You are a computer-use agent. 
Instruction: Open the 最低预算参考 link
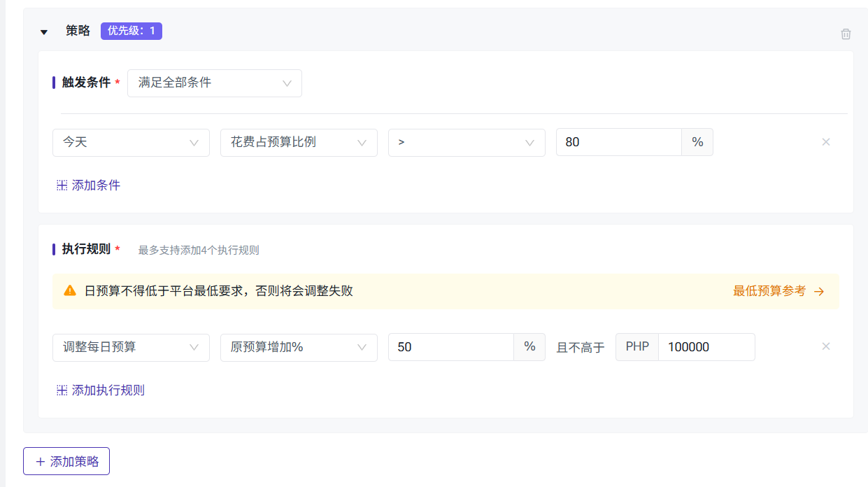769,291
